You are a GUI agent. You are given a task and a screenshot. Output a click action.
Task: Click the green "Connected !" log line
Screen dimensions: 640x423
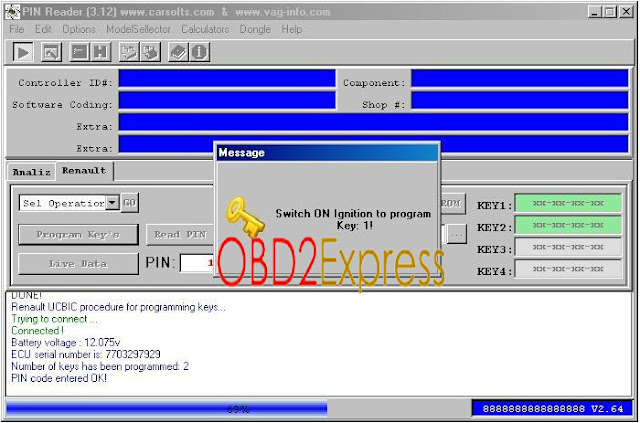(x=38, y=331)
